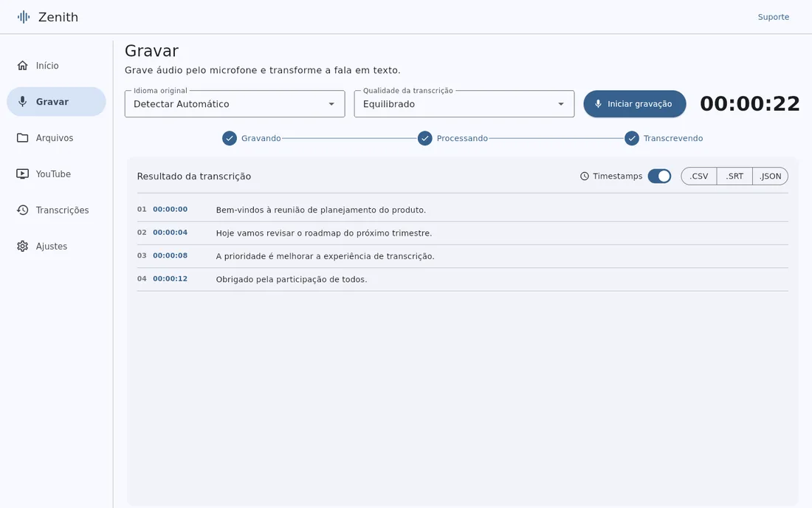
Task: Click line number 04 in the transcript
Action: [x=142, y=278]
